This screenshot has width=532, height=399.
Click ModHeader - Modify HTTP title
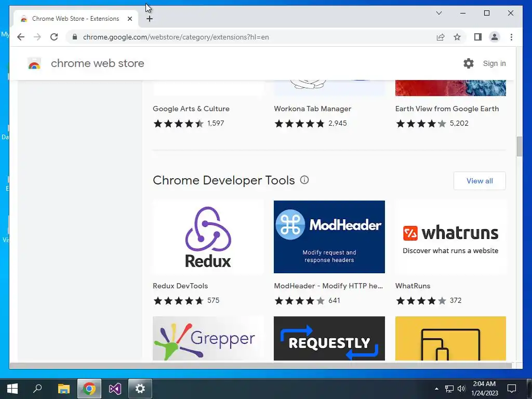coord(328,286)
